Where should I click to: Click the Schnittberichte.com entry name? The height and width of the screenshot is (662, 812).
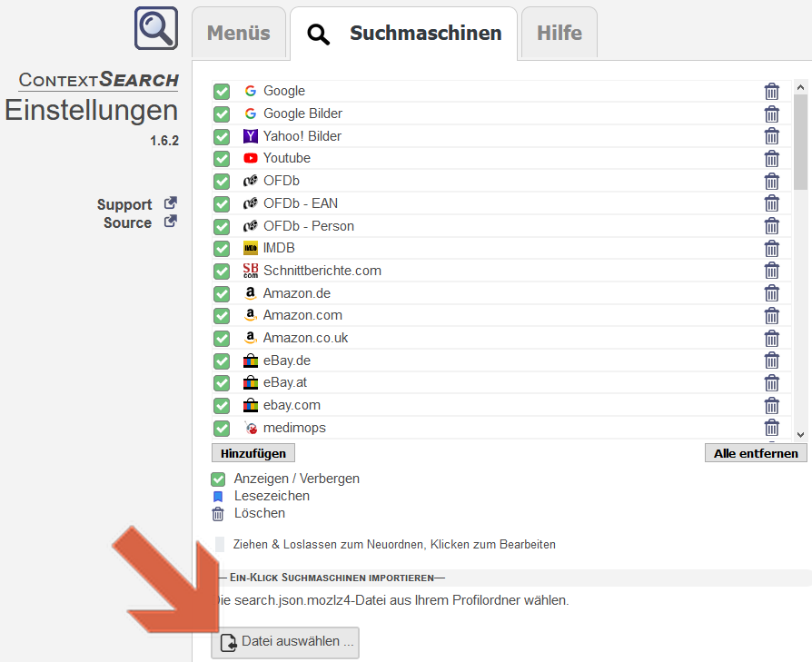point(322,271)
